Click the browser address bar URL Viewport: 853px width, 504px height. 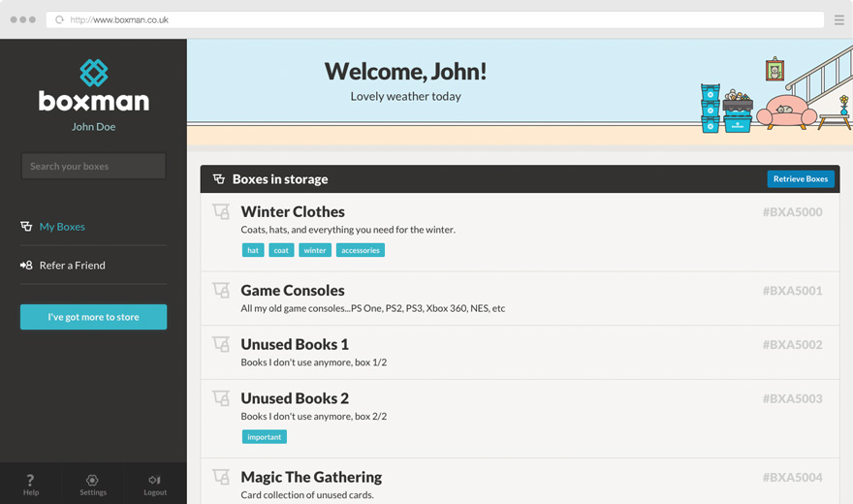(x=120, y=19)
